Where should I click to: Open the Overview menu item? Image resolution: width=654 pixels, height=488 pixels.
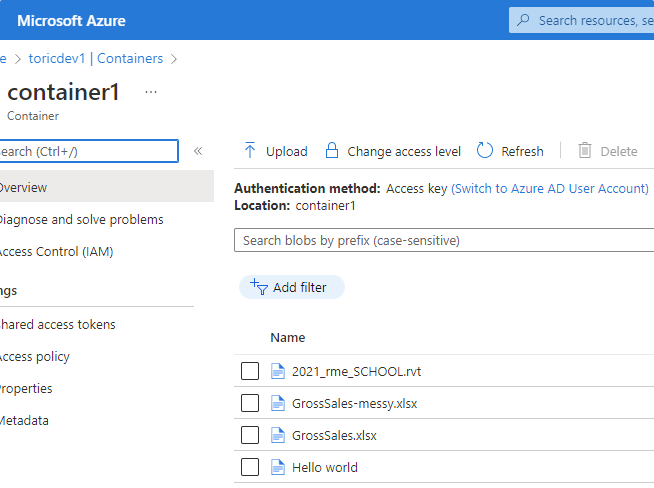pos(24,187)
